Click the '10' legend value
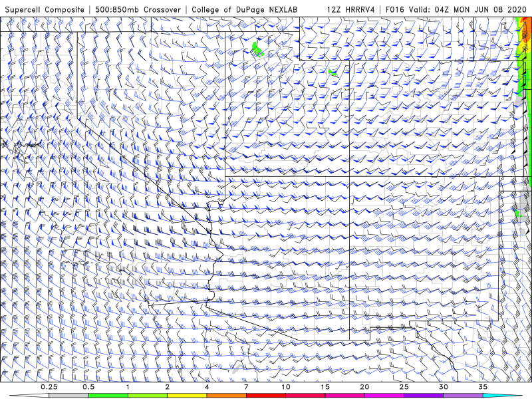 [286, 387]
